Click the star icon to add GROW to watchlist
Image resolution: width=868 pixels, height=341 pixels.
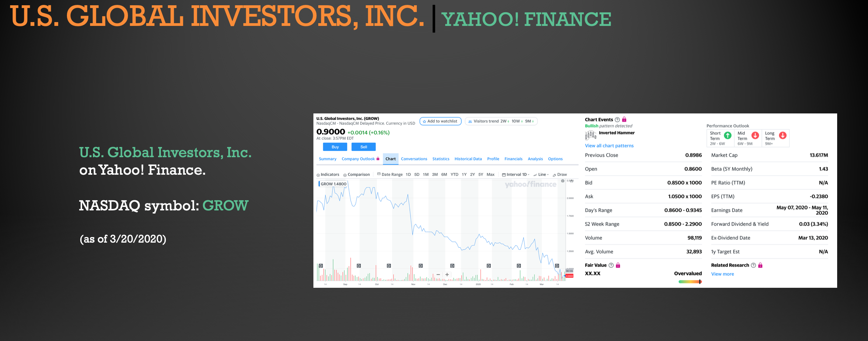pyautogui.click(x=424, y=121)
